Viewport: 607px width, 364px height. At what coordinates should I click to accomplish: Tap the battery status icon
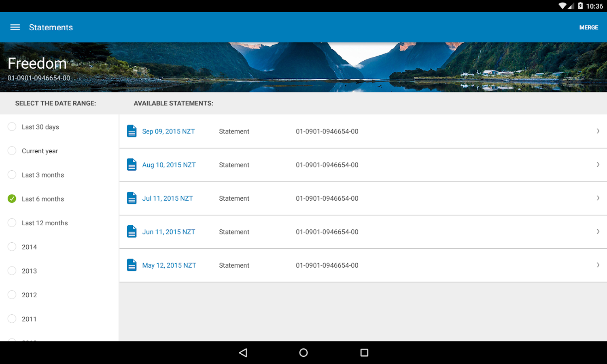coord(580,6)
